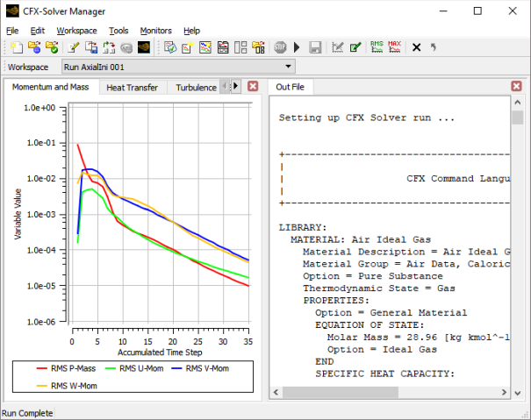
Task: Click the Out File vertical scrollbar thumb
Action: 518,117
